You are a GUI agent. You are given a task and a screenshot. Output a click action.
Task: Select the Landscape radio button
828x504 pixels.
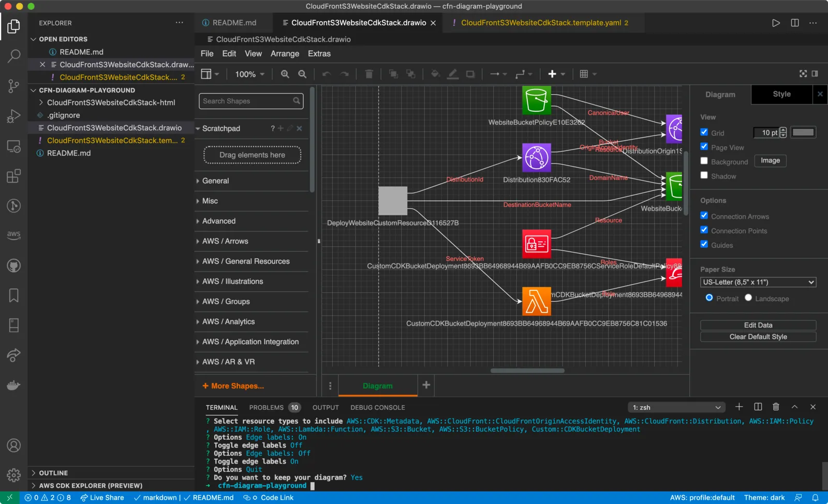tap(748, 298)
